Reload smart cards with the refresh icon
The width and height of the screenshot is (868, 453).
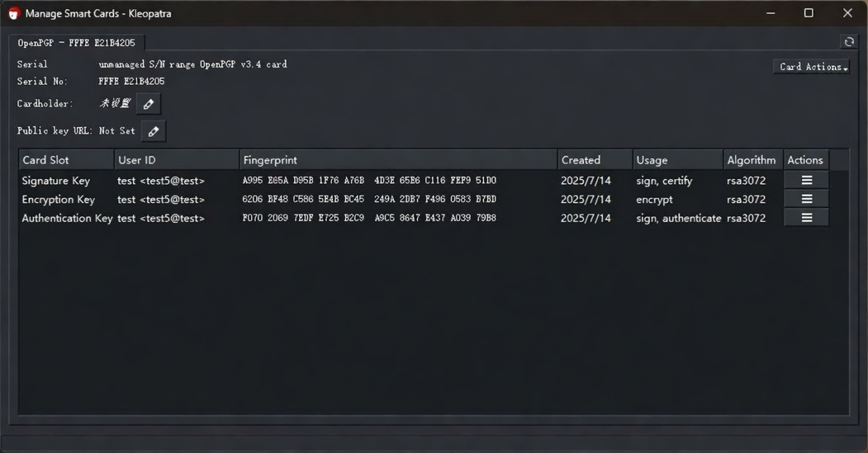849,42
